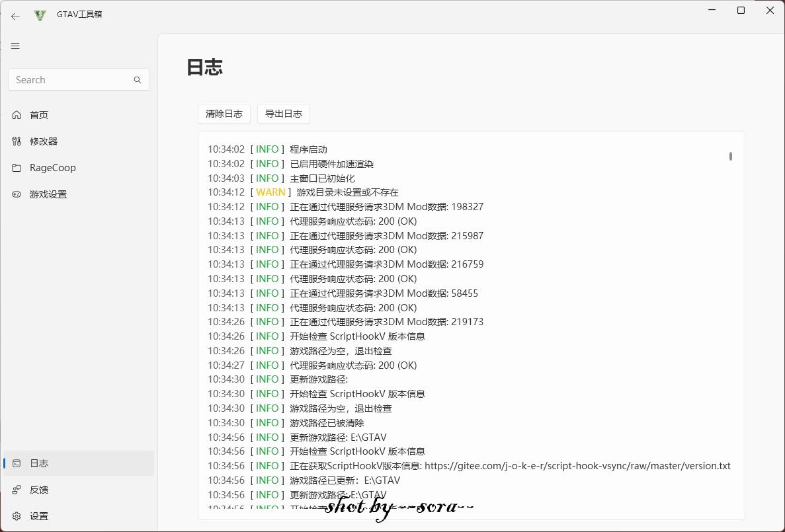Select the log line 主窗口已初始化
The image size is (785, 532).
pos(281,178)
